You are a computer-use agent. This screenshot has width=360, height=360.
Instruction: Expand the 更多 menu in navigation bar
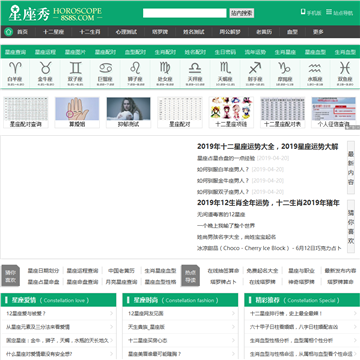(x=318, y=32)
